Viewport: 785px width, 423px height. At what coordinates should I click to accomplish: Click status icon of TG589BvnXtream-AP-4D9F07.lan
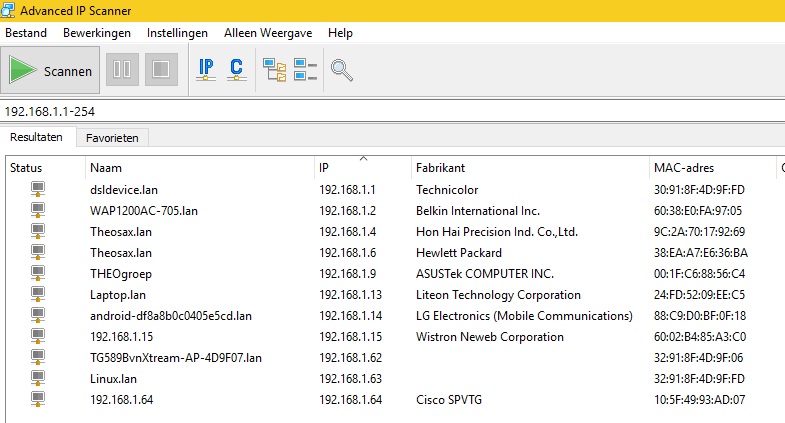coord(38,358)
